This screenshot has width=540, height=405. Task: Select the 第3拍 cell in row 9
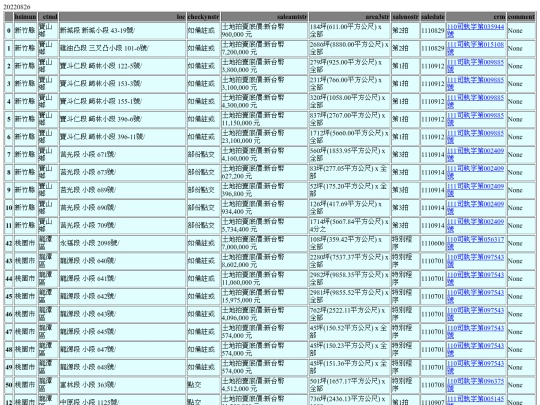(405, 190)
